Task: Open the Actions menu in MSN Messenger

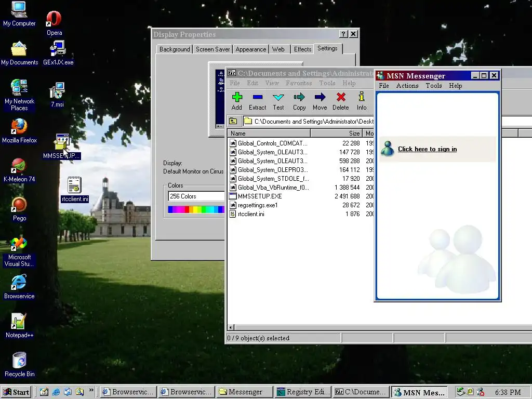Action: [x=407, y=86]
